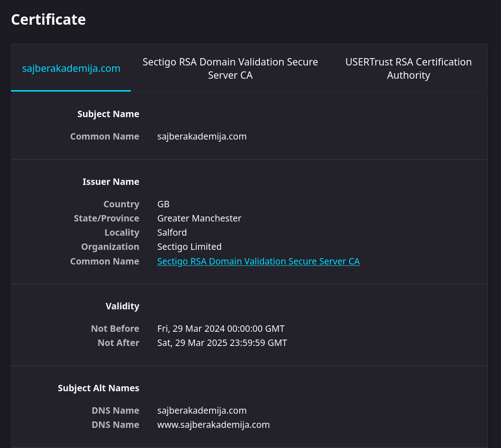This screenshot has width=501, height=448.
Task: Click the Locality field label
Action: 122,232
